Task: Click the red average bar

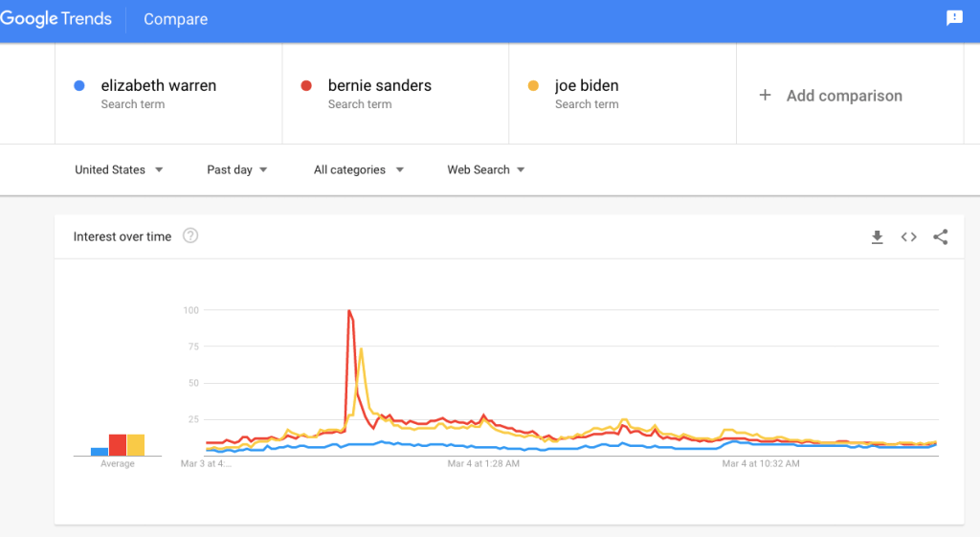Action: 118,445
